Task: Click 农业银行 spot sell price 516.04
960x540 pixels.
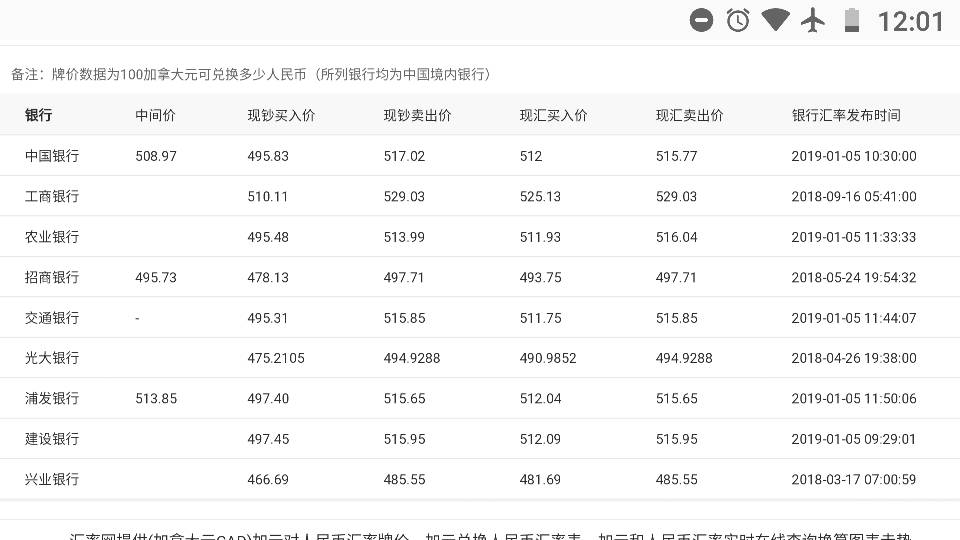Action: tap(677, 237)
